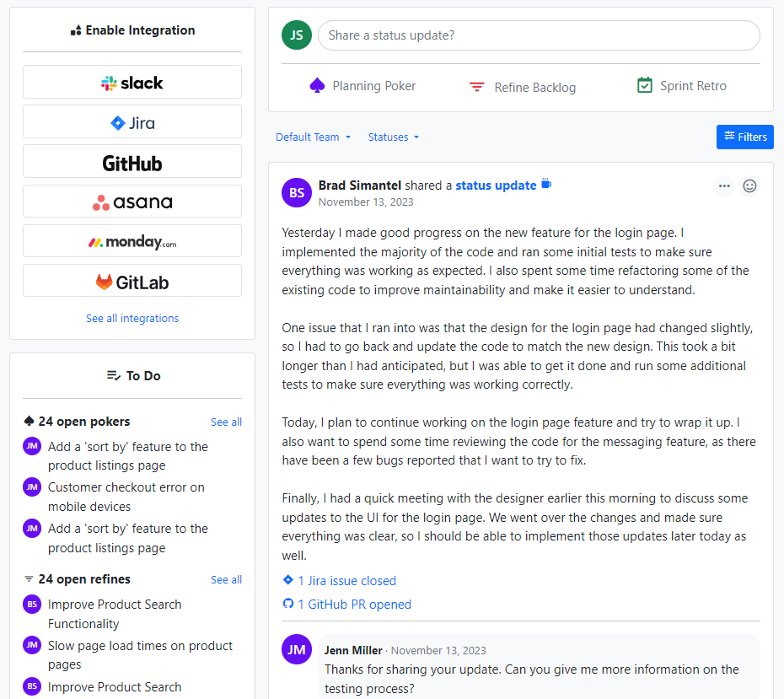Expand the Default Team dropdown
784x699 pixels.
(313, 137)
